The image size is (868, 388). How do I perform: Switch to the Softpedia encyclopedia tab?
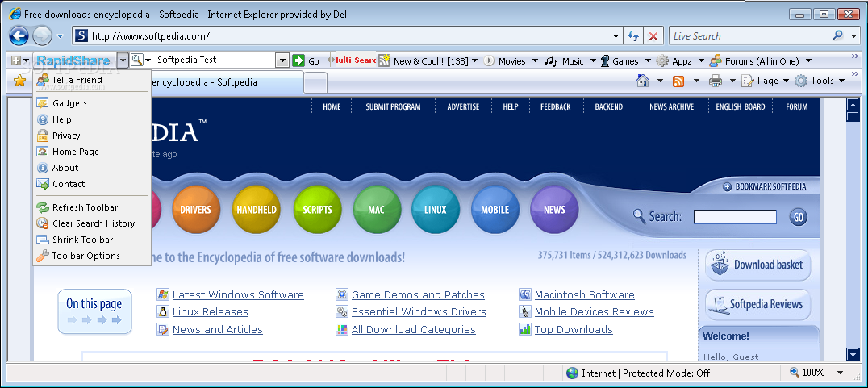pyautogui.click(x=226, y=82)
